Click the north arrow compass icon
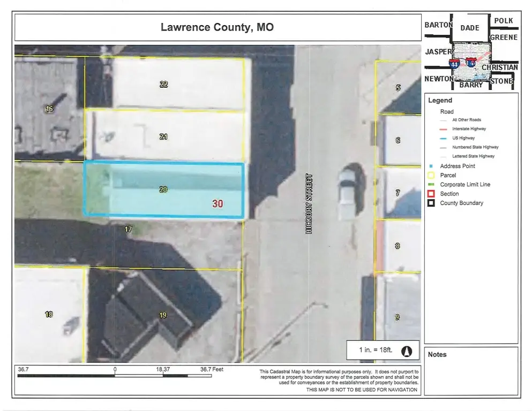Screen dimensions: 532x411 click(407, 352)
